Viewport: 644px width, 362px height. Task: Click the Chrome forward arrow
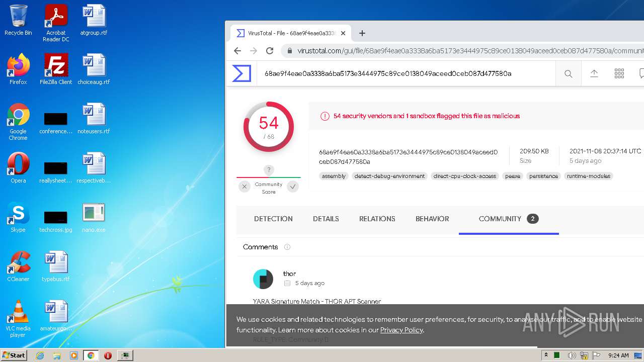point(254,51)
